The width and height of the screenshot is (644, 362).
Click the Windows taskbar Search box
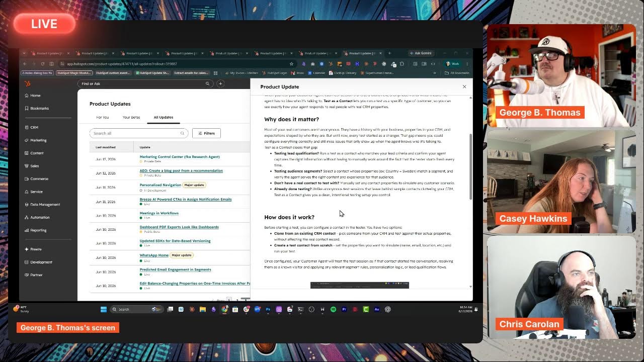pos(137,309)
